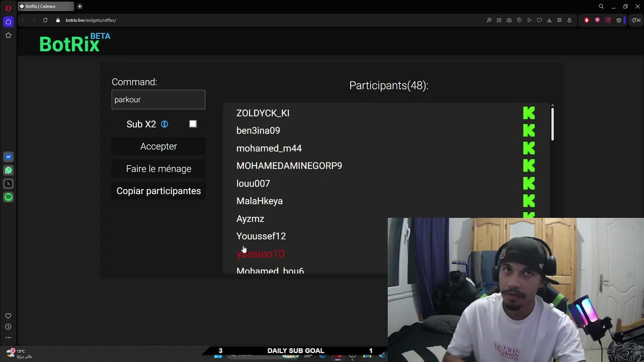Open the title bar tab search icon
Screen dimensions: 644x362
click(601, 7)
